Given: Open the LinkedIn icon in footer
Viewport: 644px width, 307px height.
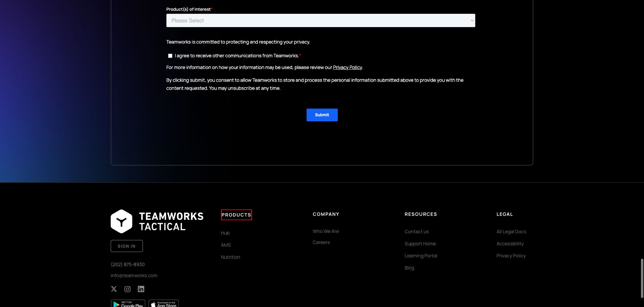Looking at the screenshot, I should click(x=141, y=289).
